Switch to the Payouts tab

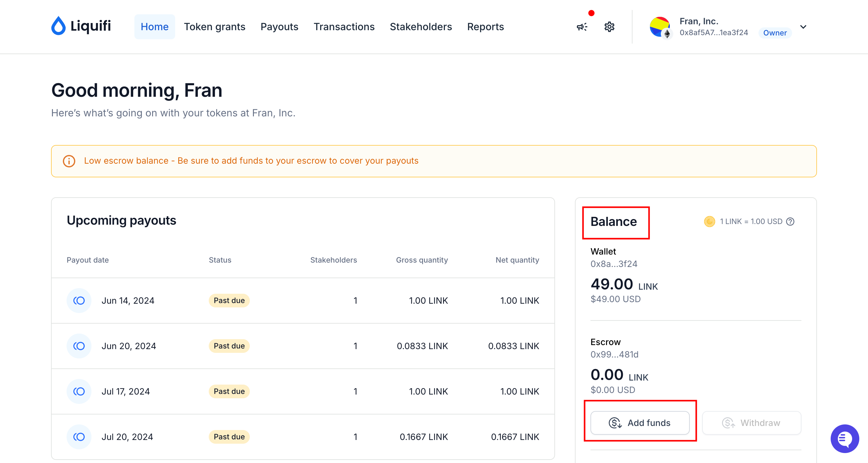279,27
